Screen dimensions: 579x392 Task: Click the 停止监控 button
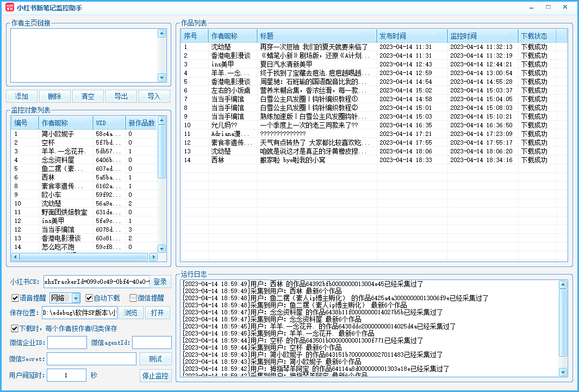[155, 376]
